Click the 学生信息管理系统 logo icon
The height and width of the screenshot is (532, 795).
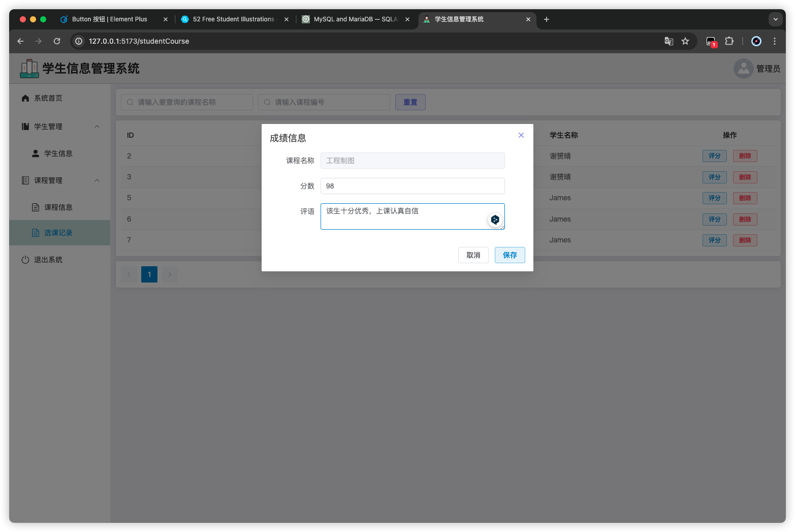pos(29,69)
